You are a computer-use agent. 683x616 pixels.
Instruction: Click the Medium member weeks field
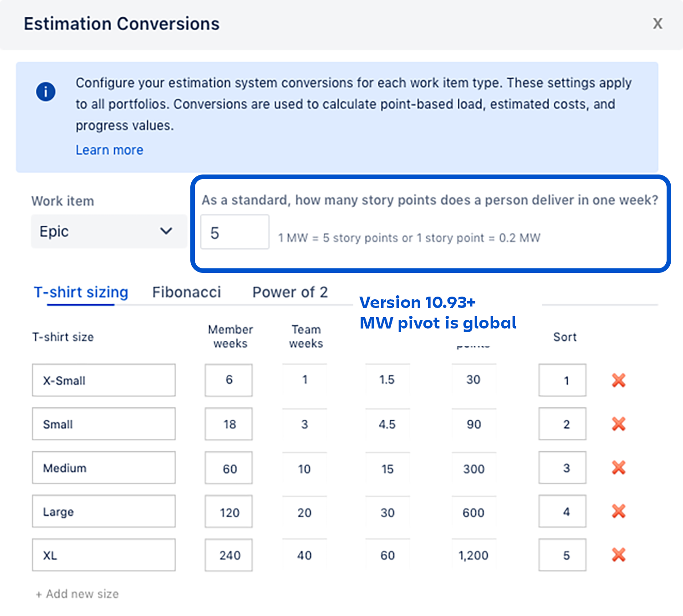click(229, 468)
